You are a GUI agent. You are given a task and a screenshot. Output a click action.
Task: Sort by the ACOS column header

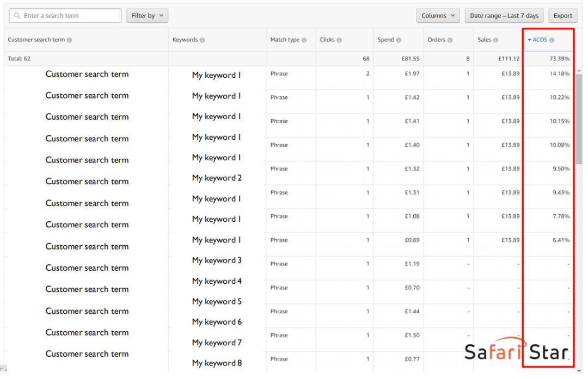click(x=540, y=40)
